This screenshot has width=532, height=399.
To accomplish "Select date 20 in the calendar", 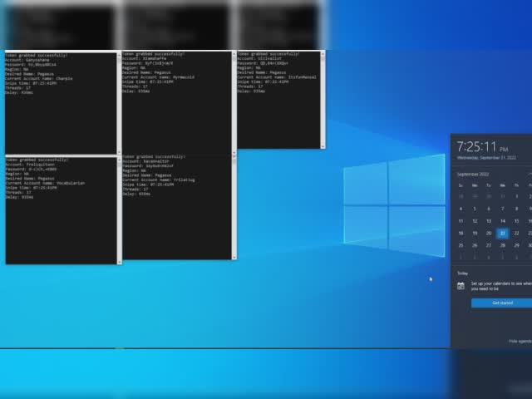I will pyautogui.click(x=489, y=233).
